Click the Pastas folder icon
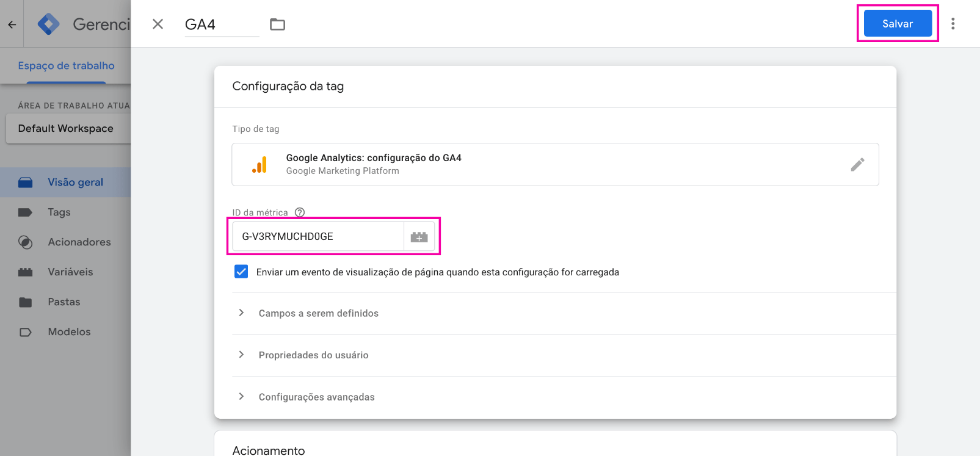980x456 pixels. 25,302
